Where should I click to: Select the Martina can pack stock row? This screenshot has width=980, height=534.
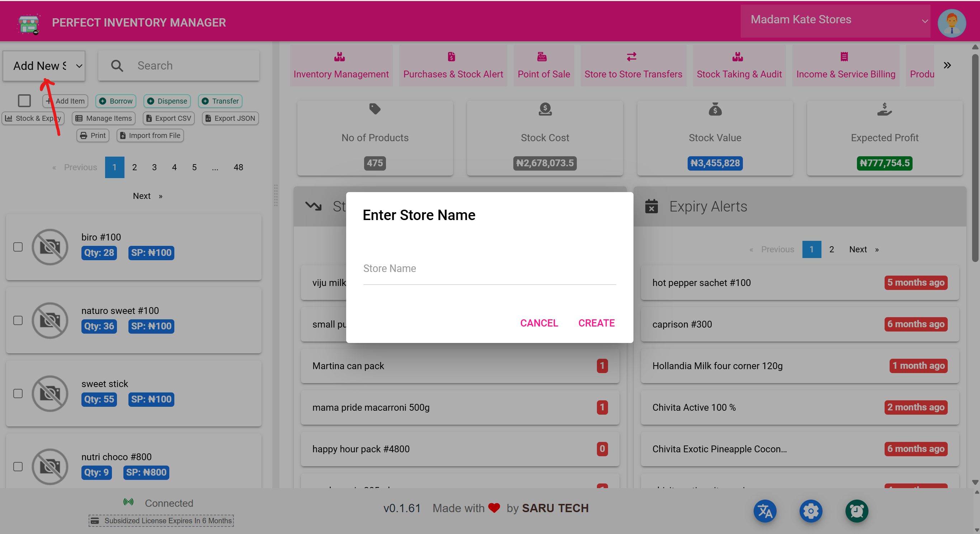pos(460,366)
